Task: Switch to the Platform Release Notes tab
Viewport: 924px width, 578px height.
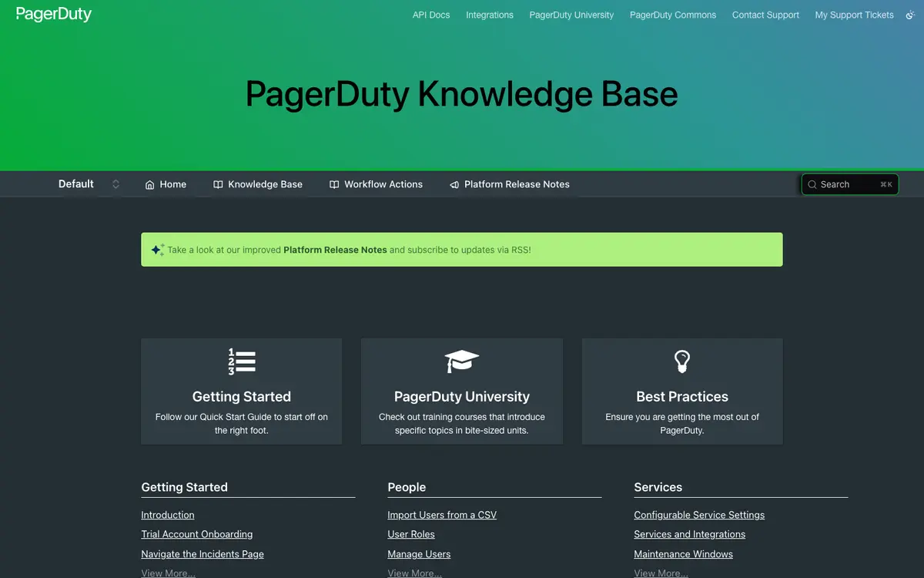Action: (x=510, y=184)
